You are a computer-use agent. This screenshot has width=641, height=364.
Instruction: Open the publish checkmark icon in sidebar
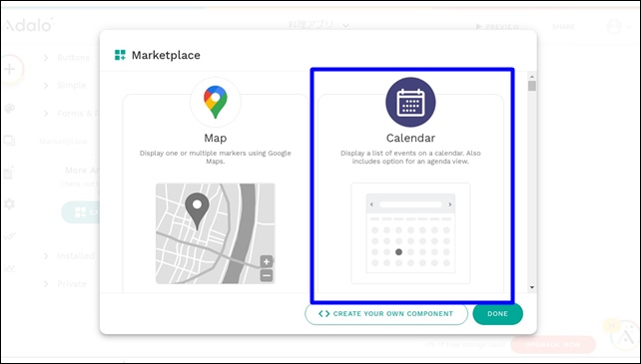9,235
